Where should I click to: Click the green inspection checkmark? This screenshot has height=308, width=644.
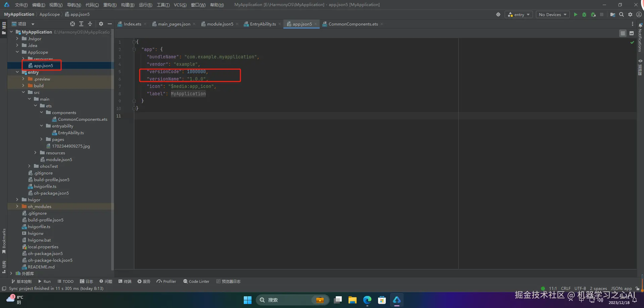[632, 42]
